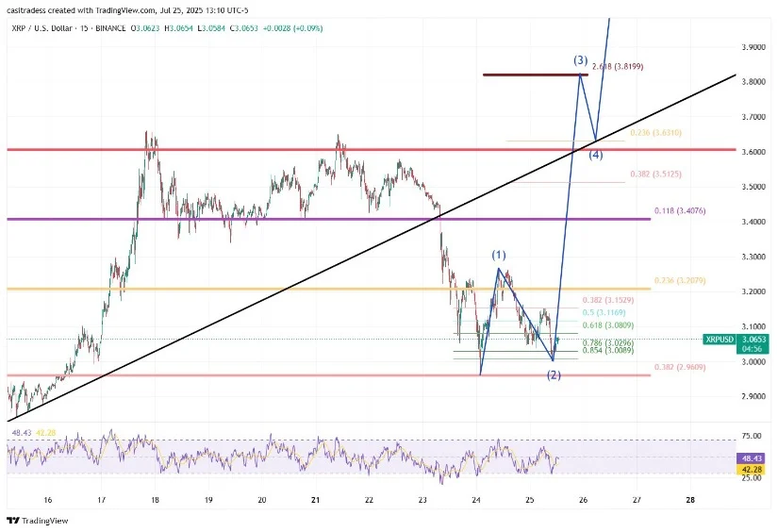
Task: Select the yellow 0.236 horizontal line
Action: [x=283, y=289]
